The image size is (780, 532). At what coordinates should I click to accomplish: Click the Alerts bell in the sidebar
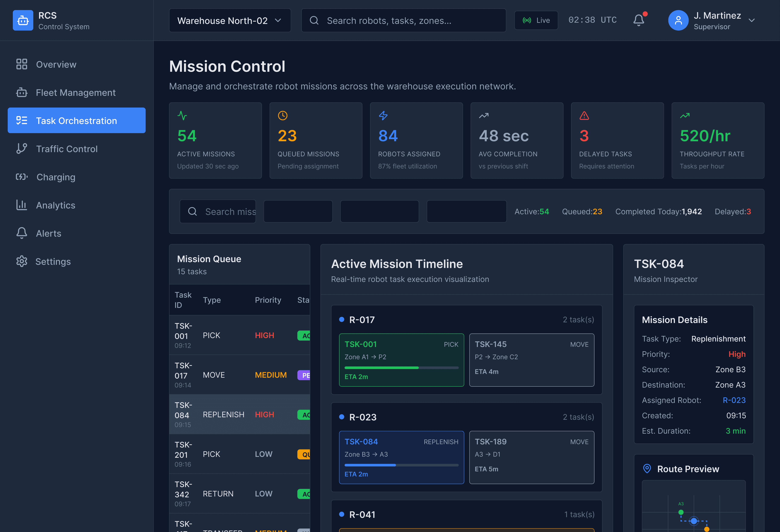tap(22, 233)
